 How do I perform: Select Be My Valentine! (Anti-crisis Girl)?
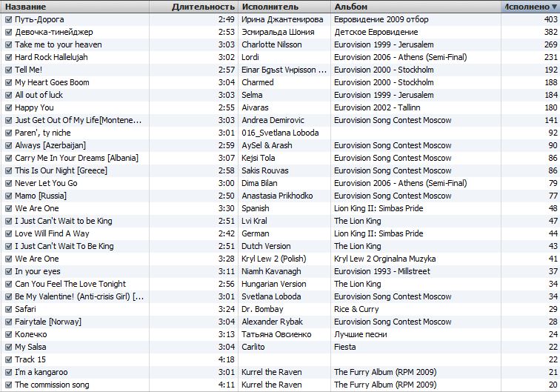click(x=79, y=296)
